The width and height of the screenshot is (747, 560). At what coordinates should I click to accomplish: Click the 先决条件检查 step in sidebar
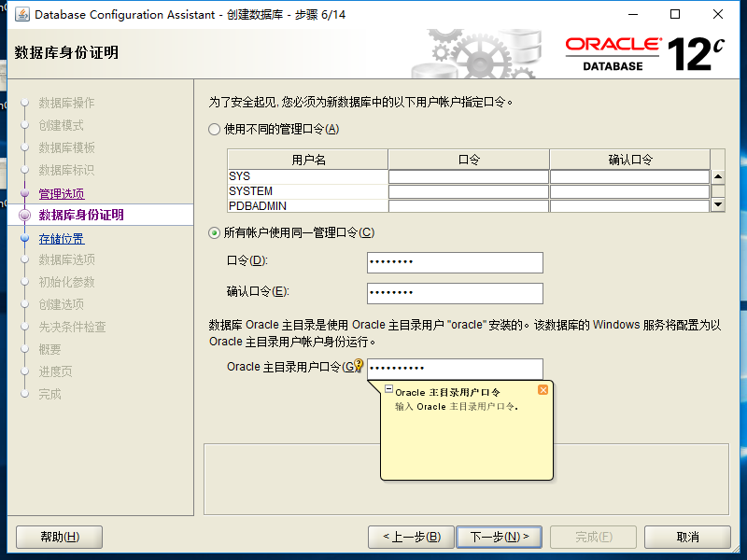(72, 327)
